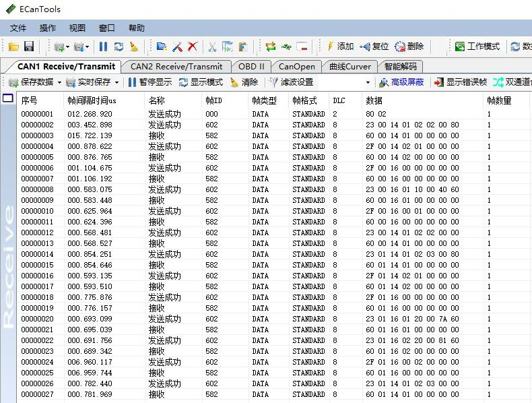This screenshot has height=403, width=532.
Task: Click the scissors cut icon
Action: (212, 46)
